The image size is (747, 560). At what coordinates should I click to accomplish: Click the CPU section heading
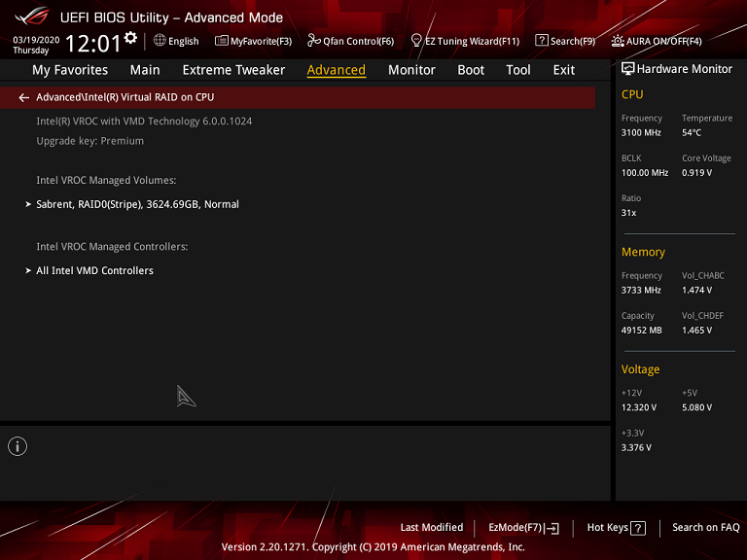pos(632,94)
